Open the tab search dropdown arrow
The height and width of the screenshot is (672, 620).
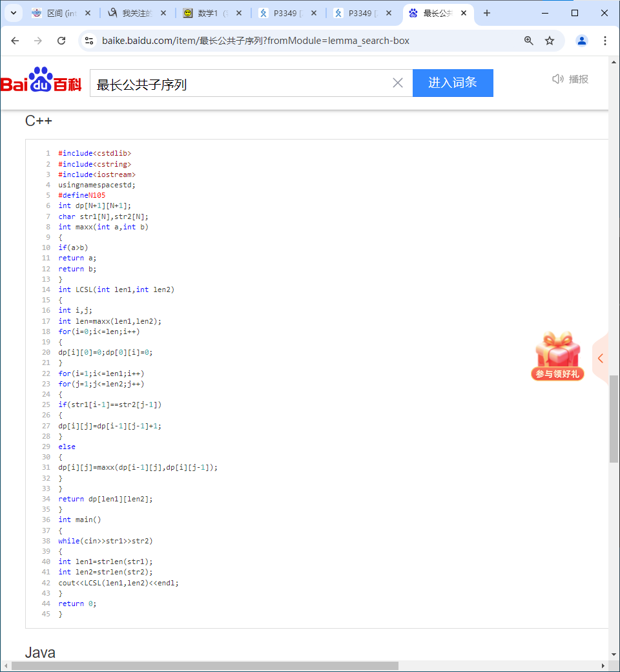(x=13, y=12)
